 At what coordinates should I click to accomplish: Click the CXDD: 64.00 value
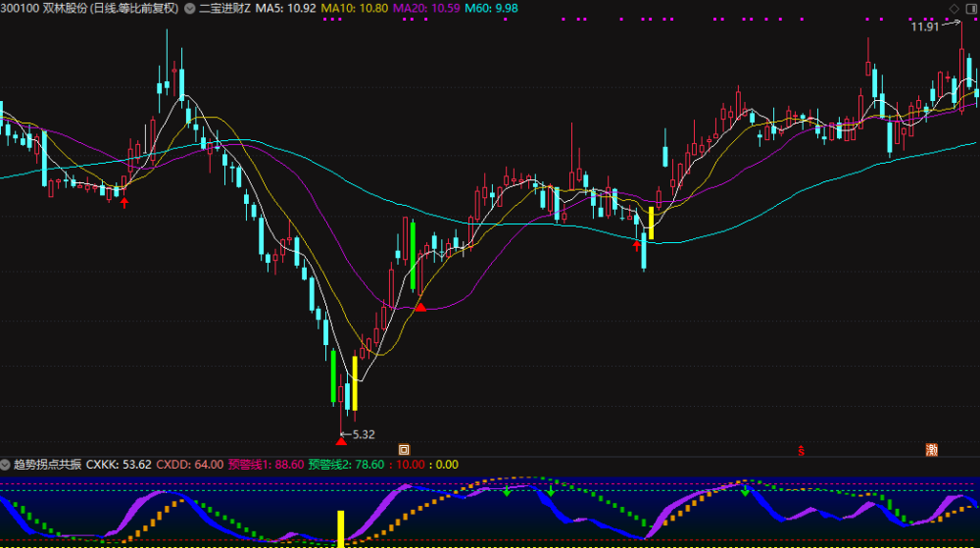[x=189, y=465]
